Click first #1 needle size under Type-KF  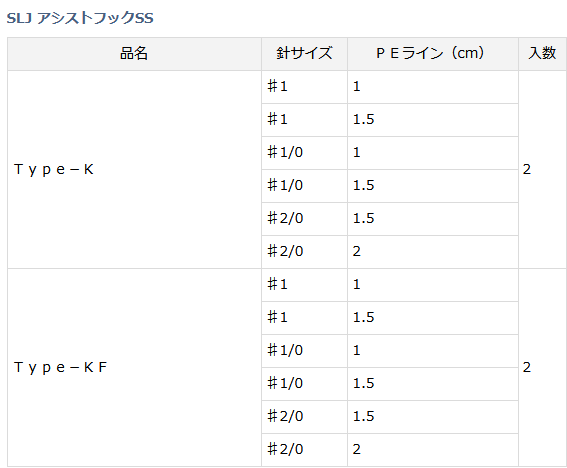coord(304,285)
